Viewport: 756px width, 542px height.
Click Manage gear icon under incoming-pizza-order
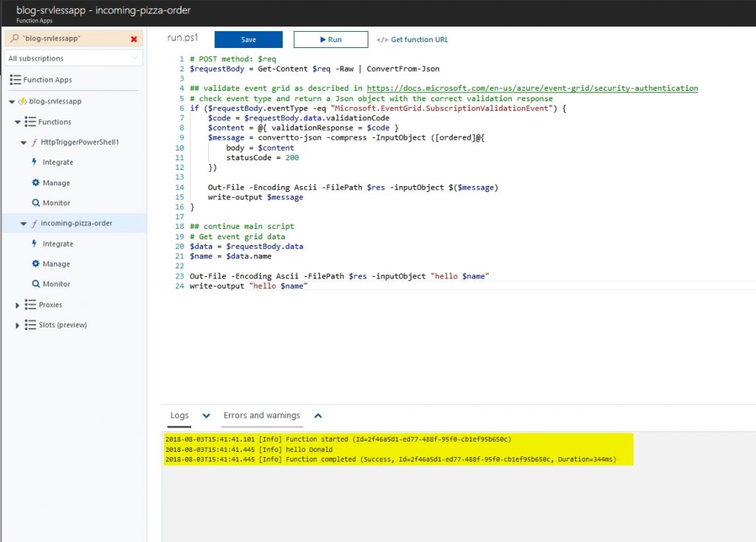35,264
